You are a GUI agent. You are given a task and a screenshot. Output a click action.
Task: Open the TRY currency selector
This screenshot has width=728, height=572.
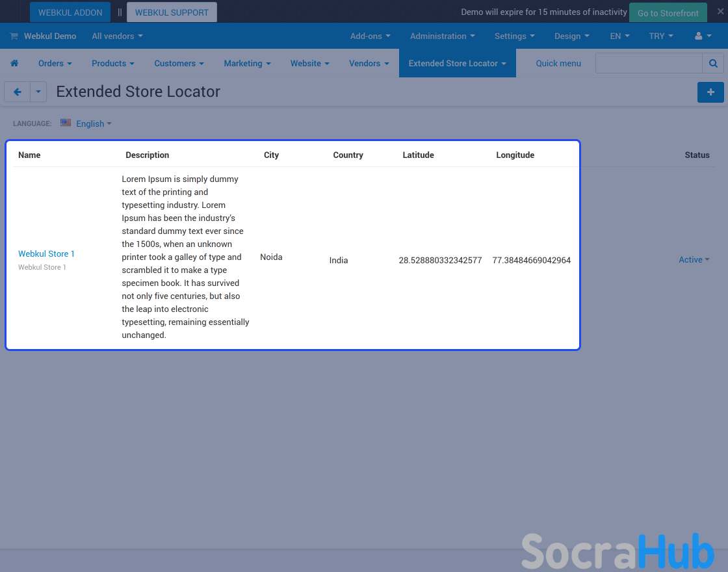click(661, 36)
